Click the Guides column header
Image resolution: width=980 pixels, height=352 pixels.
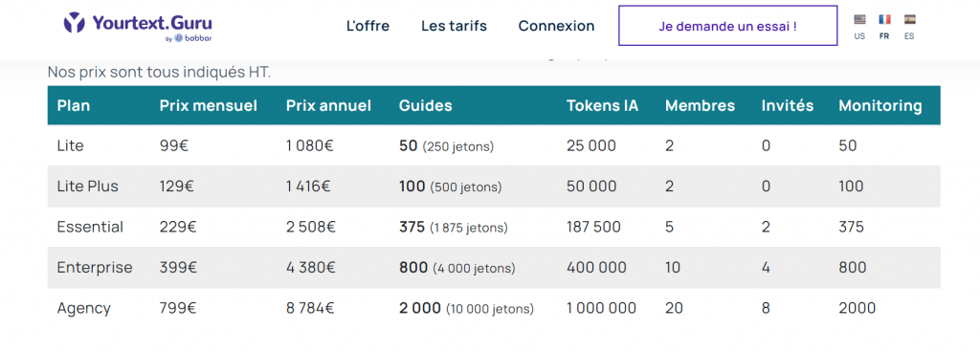click(426, 105)
